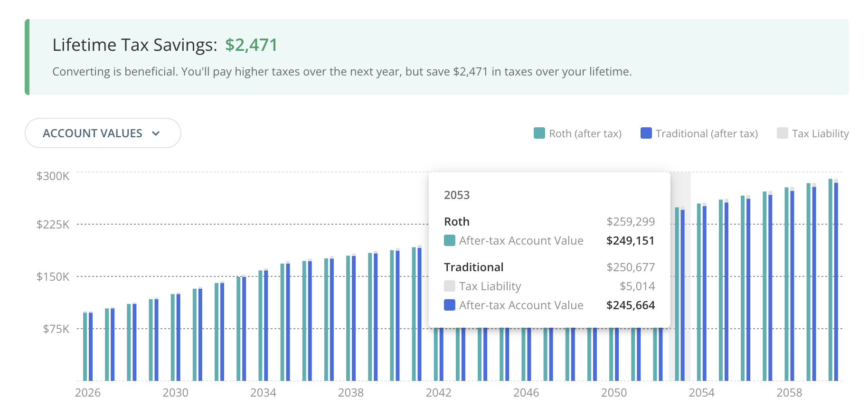Screen dimensions: 868x417
Task: Click the 2054 x-axis label
Action: coord(702,393)
